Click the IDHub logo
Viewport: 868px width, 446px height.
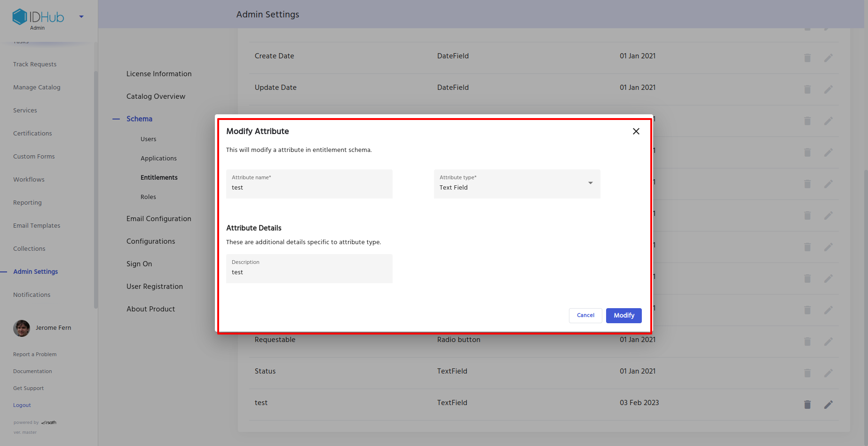[38, 17]
